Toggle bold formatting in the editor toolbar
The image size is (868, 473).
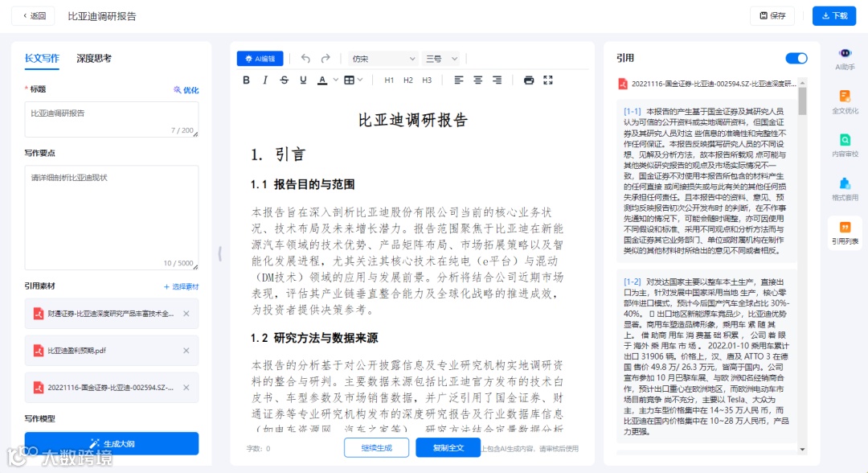[247, 80]
